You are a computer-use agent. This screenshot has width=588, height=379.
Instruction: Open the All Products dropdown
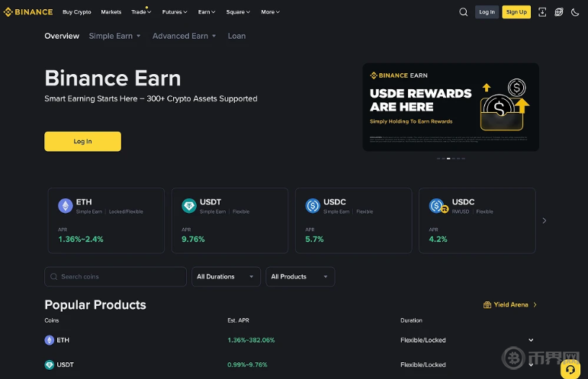(300, 277)
